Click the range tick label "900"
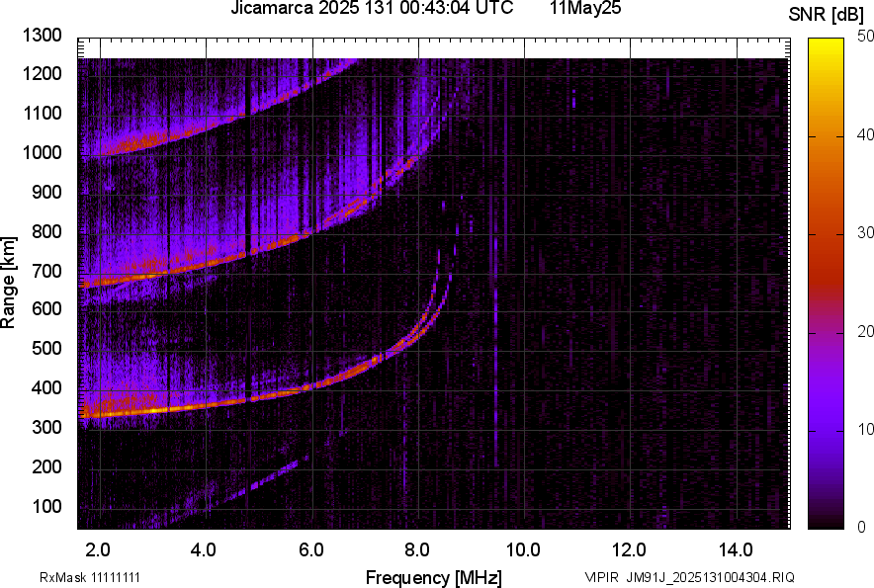The width and height of the screenshot is (874, 588). pos(46,192)
